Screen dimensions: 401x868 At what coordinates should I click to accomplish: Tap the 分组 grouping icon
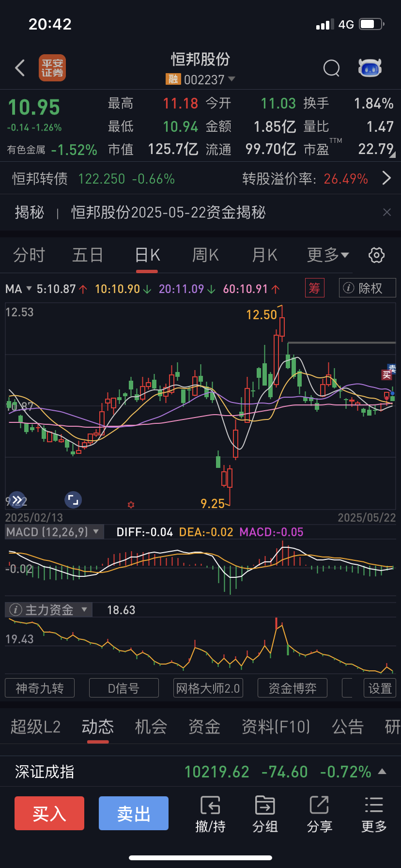pyautogui.click(x=265, y=814)
